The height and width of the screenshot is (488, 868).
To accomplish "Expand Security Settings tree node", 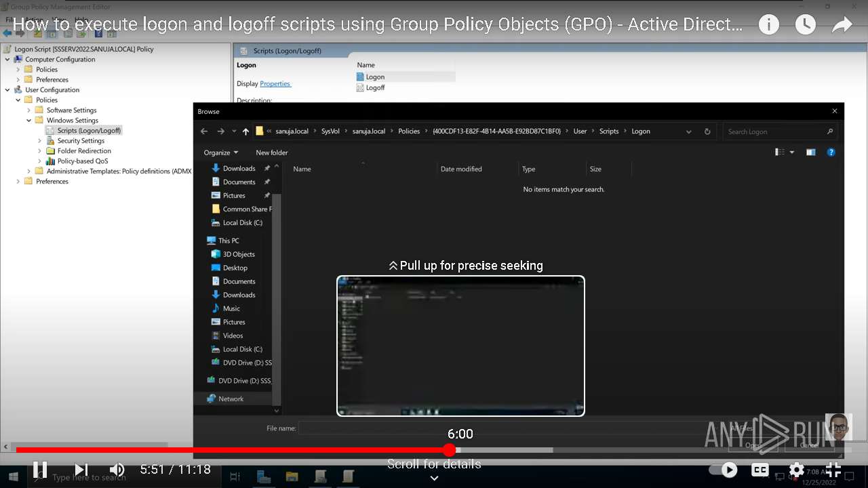I will coord(39,140).
